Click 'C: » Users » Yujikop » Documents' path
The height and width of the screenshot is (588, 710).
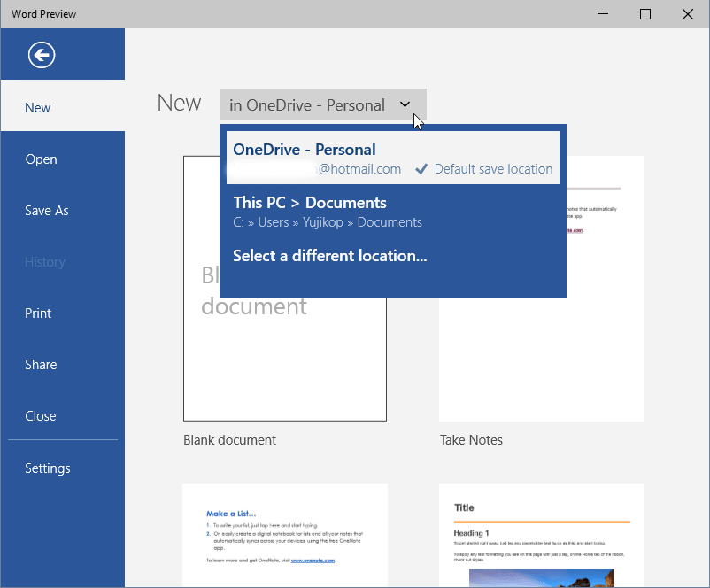pyautogui.click(x=328, y=222)
